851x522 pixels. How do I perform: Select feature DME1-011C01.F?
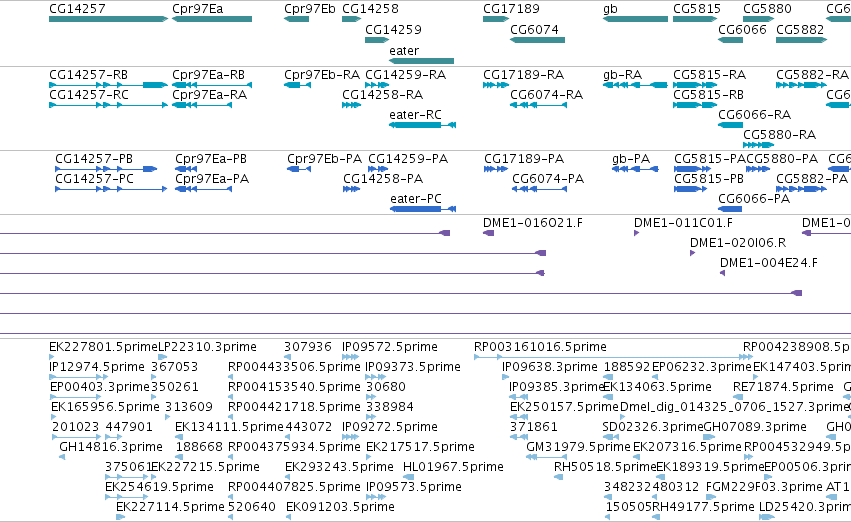[x=637, y=233]
